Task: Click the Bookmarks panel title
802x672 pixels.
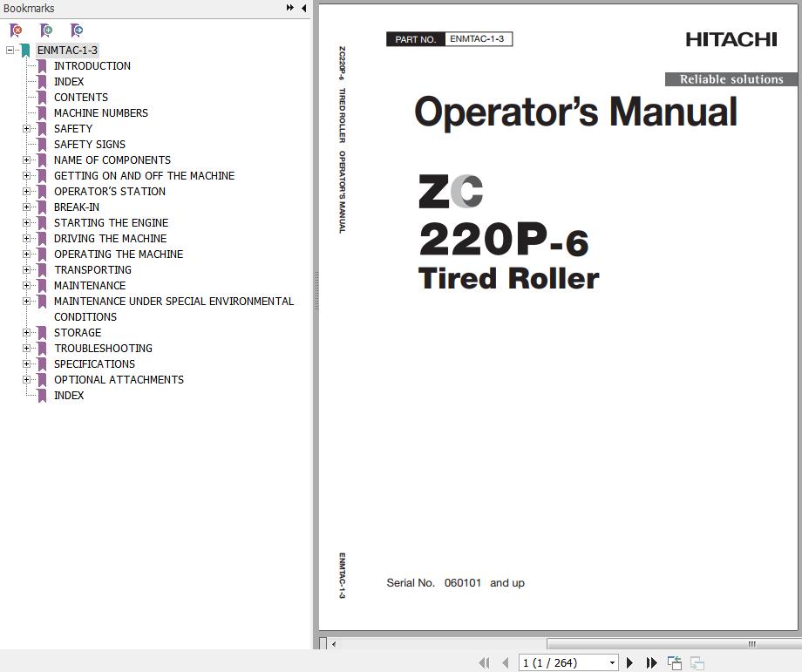Action: tap(29, 8)
